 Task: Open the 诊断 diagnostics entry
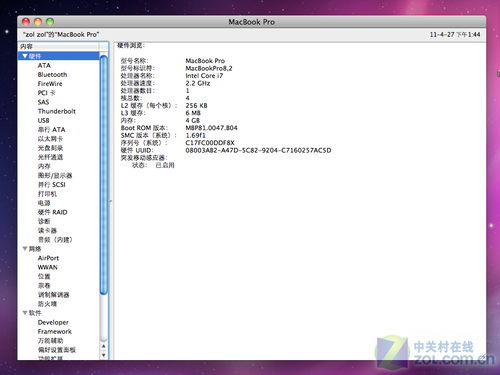point(44,221)
